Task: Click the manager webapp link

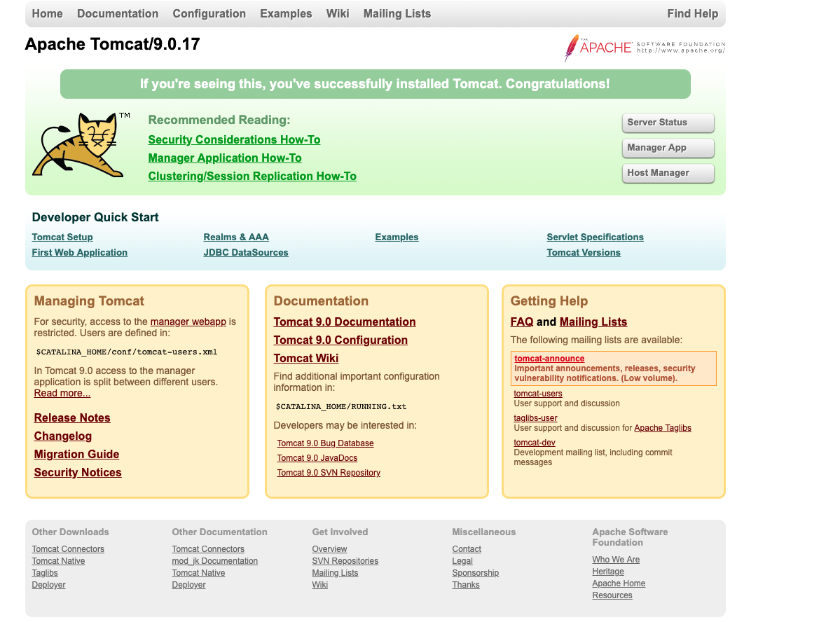Action: click(188, 322)
